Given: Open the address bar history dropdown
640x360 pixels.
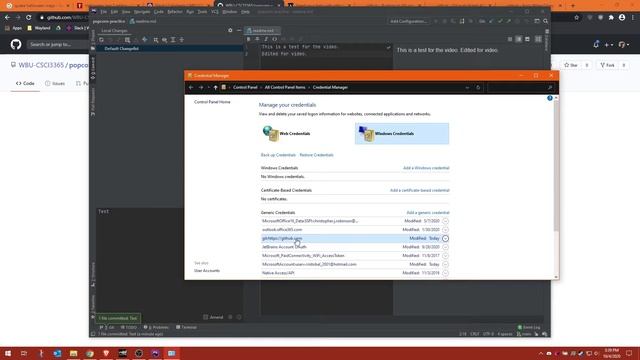Looking at the screenshot, I should [467, 87].
